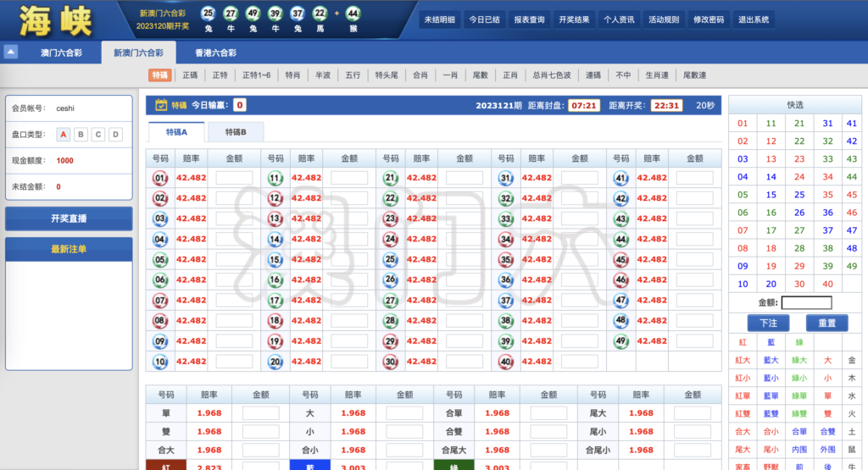Click the collapse arrow icon beside 澳门六合彩
The height and width of the screenshot is (470, 868).
(11, 52)
